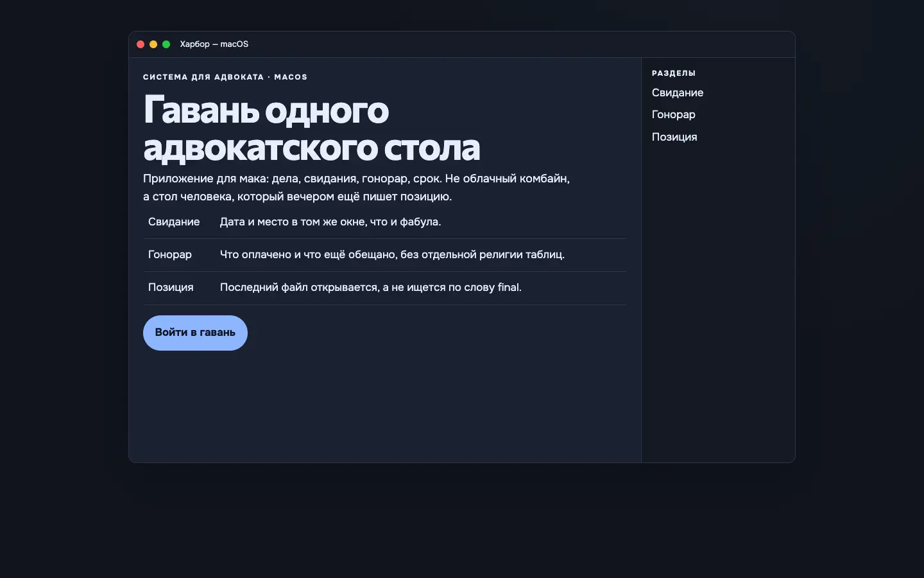Maximize the window with the green button
924x578 pixels.
[x=166, y=44]
